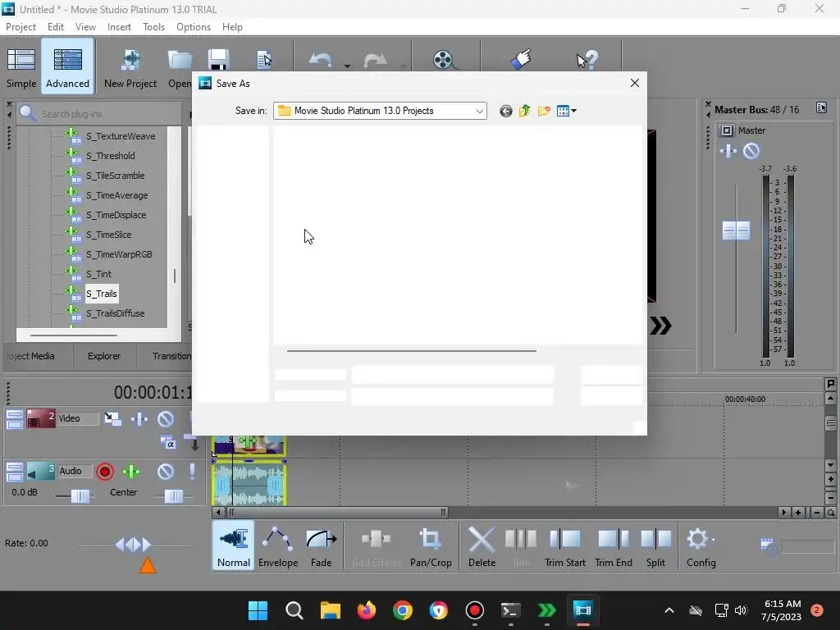Open the Edit menu
840x630 pixels.
(x=55, y=27)
